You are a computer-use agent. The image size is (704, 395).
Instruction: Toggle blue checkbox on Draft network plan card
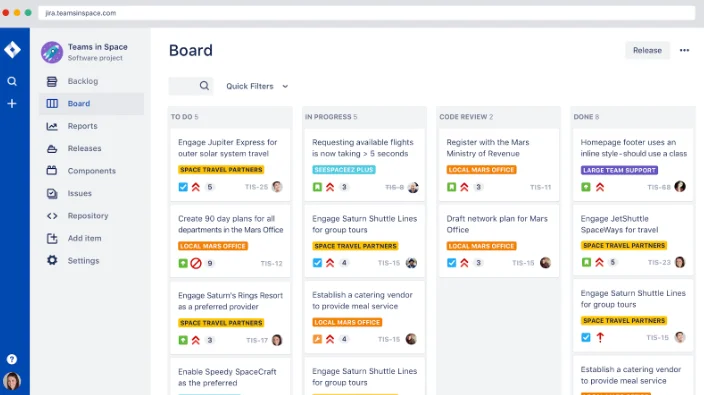[x=452, y=263]
